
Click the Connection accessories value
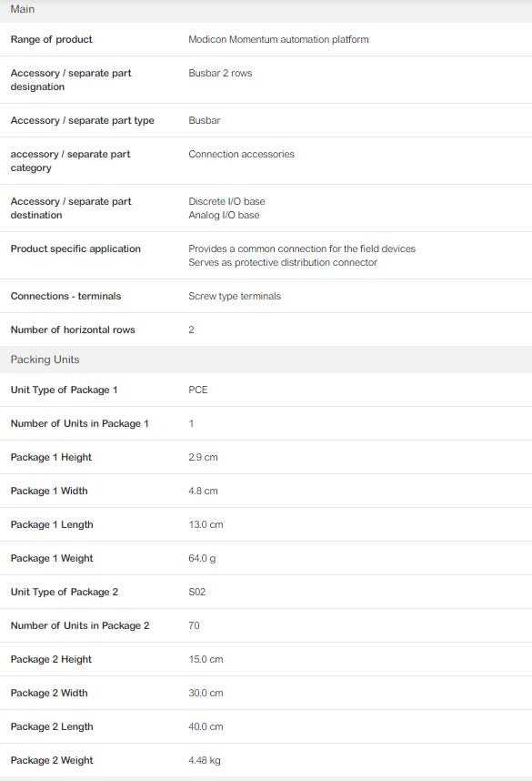241,154
